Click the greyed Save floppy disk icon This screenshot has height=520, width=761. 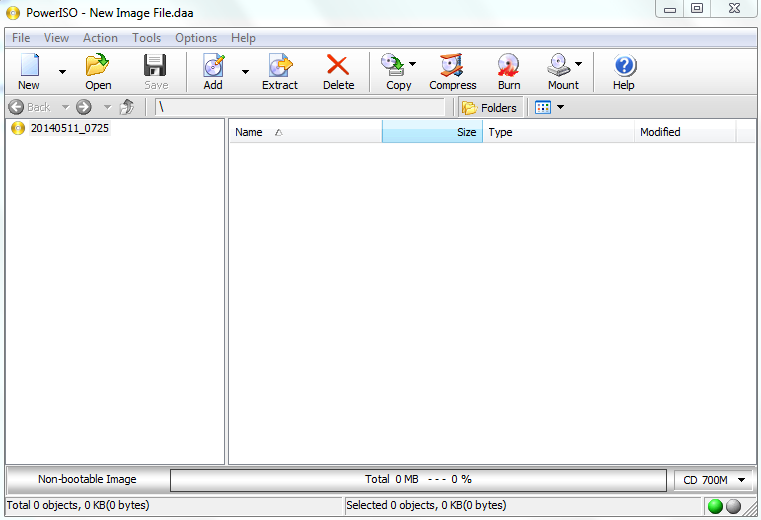click(x=155, y=65)
